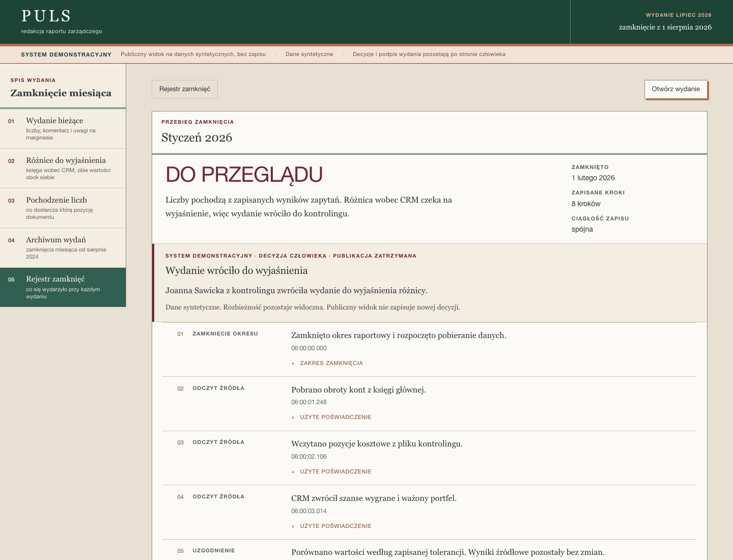Select Pochodzenie liczb in the sidebar

click(63, 208)
